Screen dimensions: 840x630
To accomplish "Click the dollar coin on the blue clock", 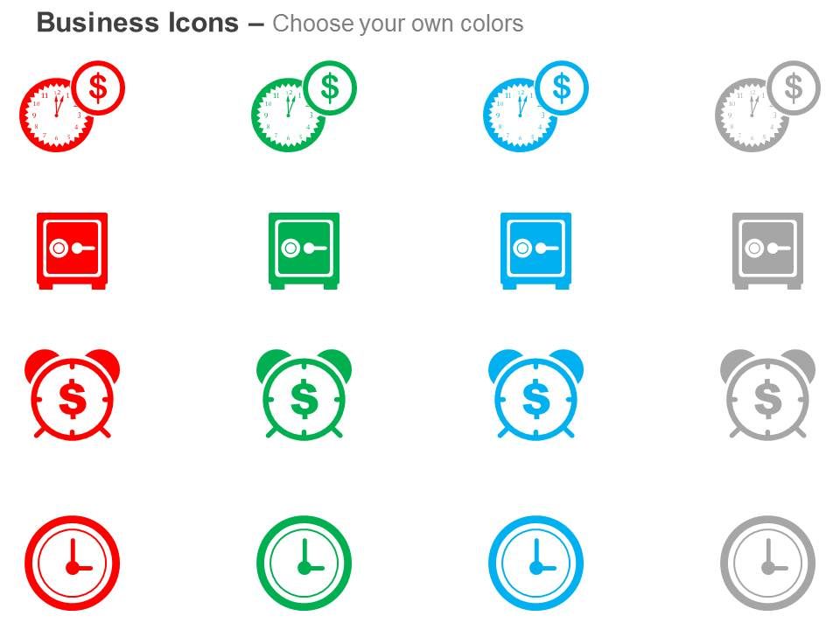I will pyautogui.click(x=562, y=87).
